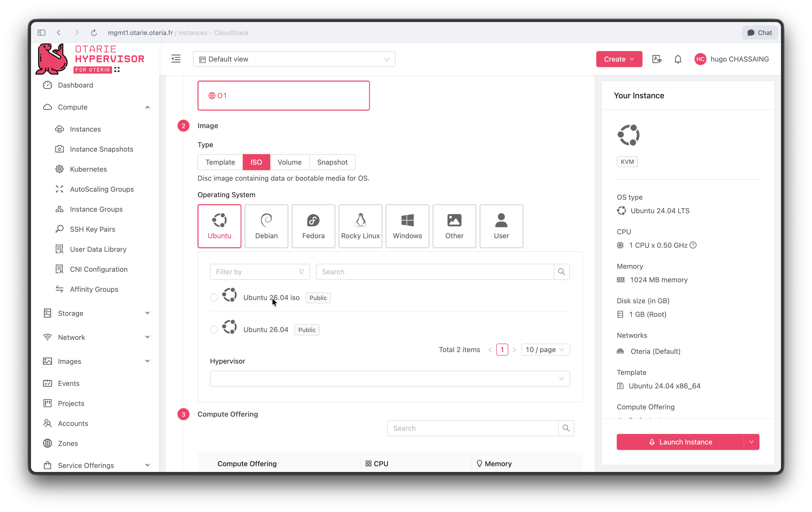The width and height of the screenshot is (812, 512).
Task: Select the Ubuntu 26.04 radio button
Action: pos(214,329)
